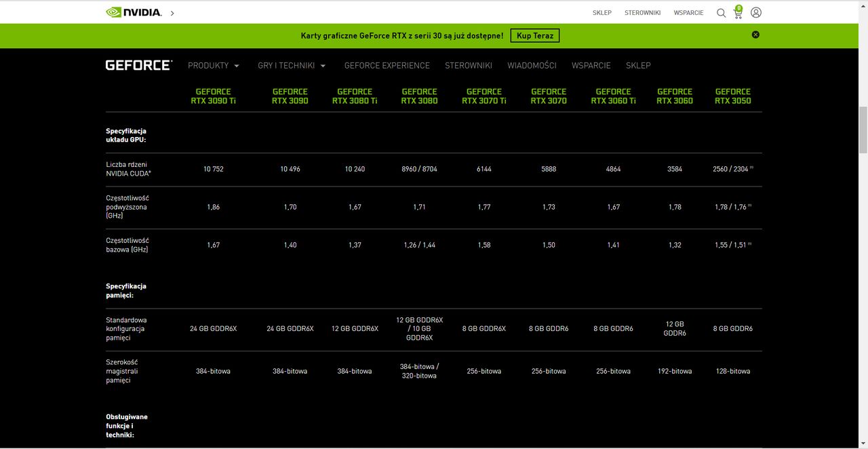
Task: Click memory cell 8 GB GDDR6X
Action: 484,328
